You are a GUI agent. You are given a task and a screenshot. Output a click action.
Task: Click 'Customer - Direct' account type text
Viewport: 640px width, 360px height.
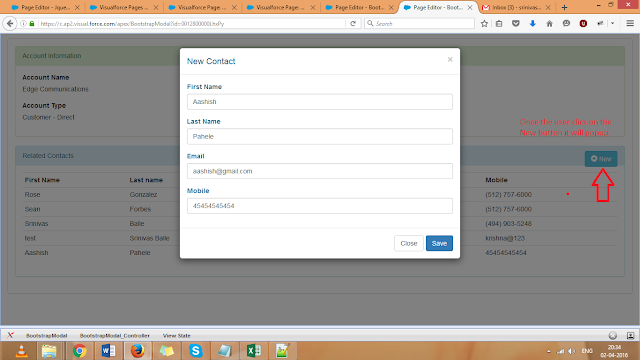point(48,117)
